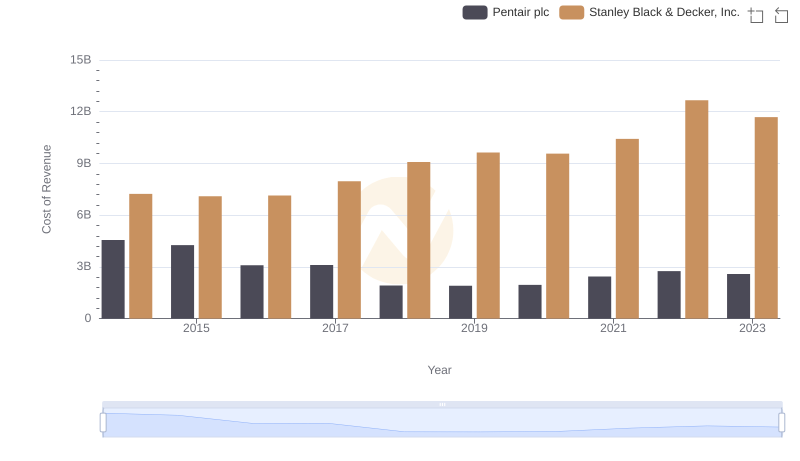
Task: Grab the left handle of zoom slider
Action: (103, 423)
